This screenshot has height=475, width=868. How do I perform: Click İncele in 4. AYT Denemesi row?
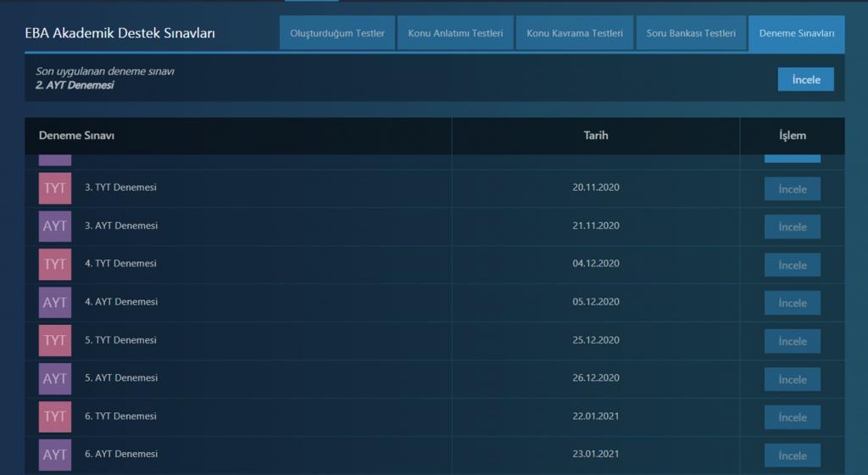pos(793,303)
